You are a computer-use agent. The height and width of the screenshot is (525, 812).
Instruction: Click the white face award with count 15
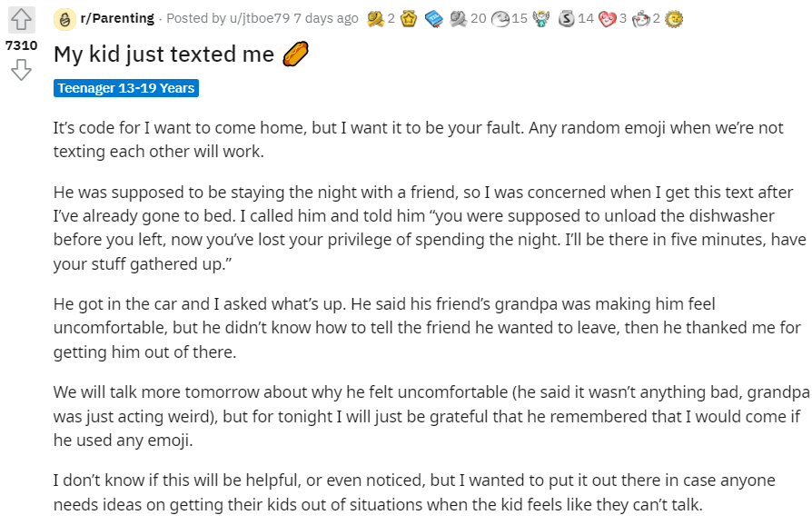coord(500,19)
